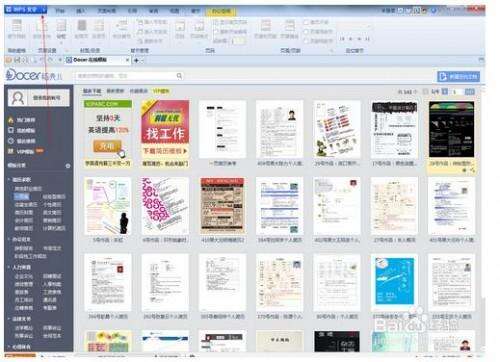
Task: Collapse the 简历求职 category in sidebar
Action: pos(19,180)
